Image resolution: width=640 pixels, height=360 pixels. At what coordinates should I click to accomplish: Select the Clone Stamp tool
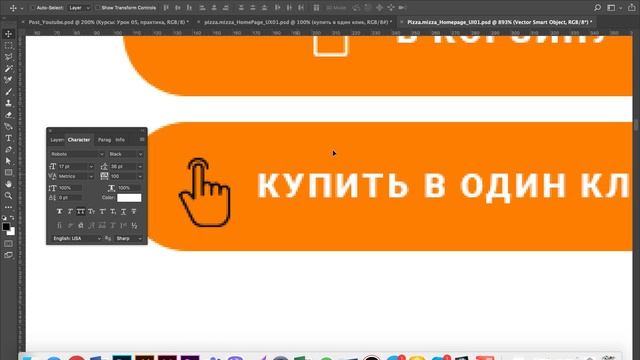pos(8,103)
